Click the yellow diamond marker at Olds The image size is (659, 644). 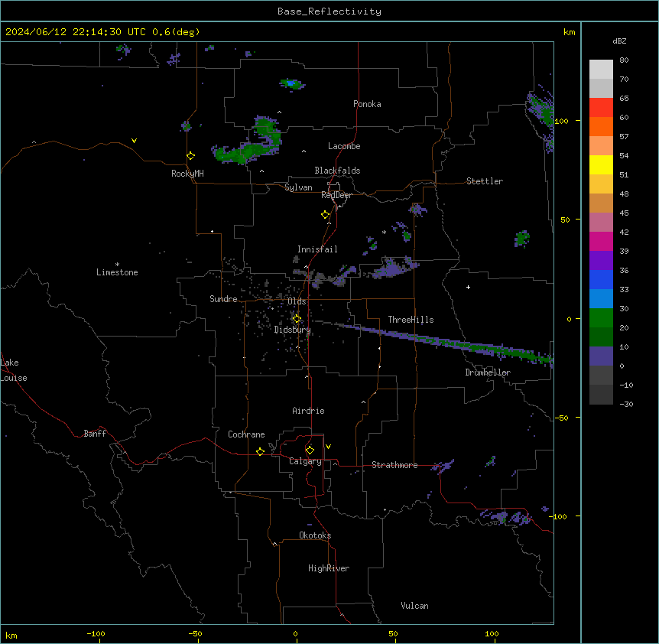click(297, 319)
